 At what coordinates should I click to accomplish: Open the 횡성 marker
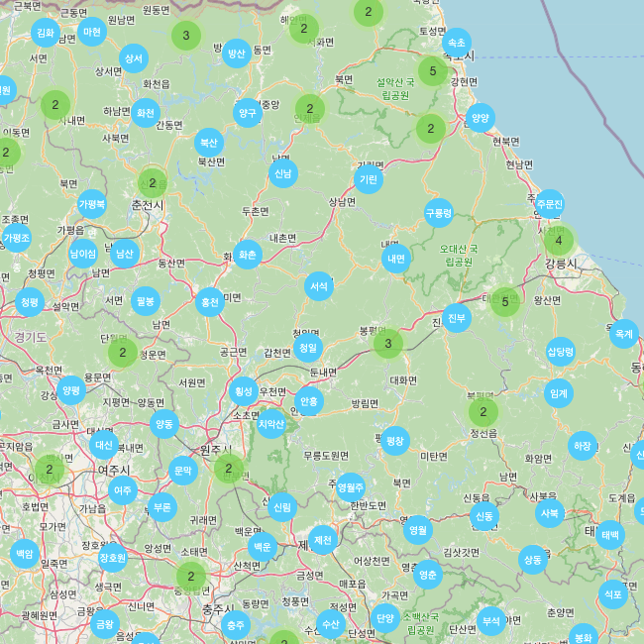coord(243,390)
